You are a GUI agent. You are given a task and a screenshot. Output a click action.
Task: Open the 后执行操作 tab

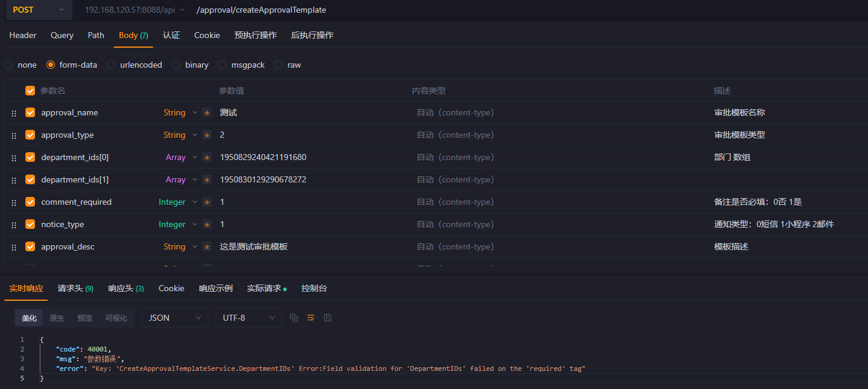[312, 35]
